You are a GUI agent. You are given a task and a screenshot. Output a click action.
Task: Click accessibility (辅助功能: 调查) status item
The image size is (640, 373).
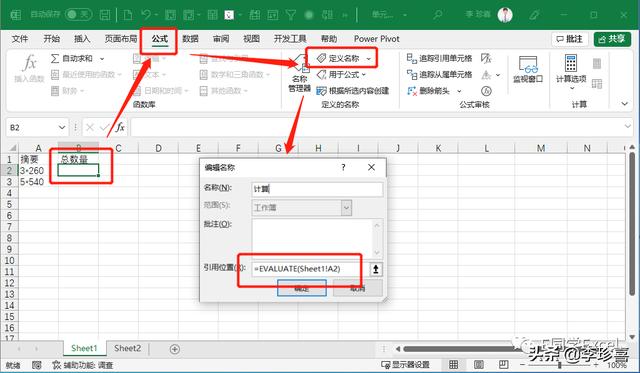coord(83,365)
